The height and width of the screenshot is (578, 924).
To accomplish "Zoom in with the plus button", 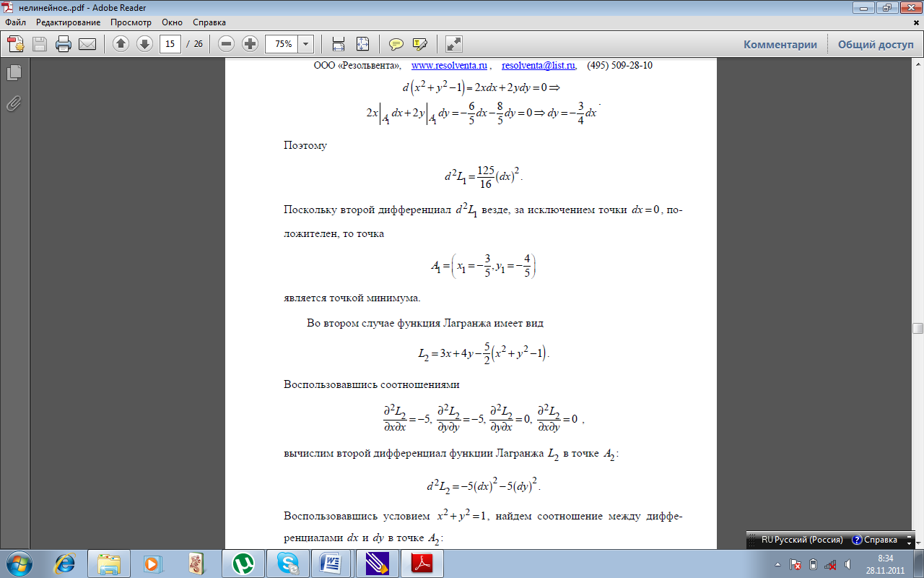I will click(x=250, y=44).
